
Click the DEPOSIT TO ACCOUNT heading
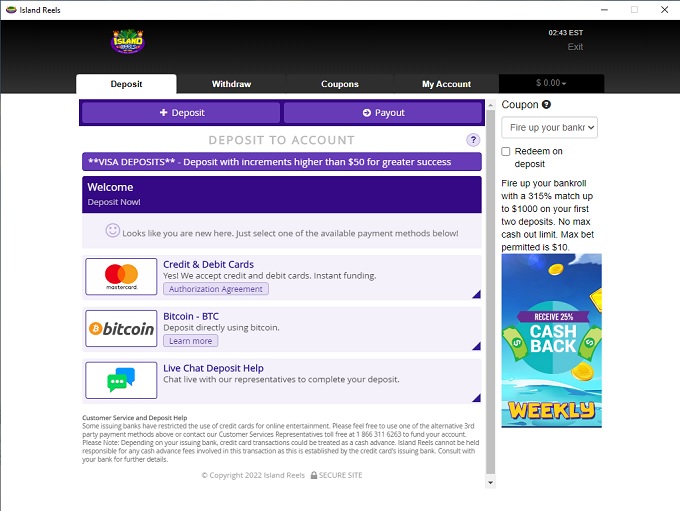click(x=281, y=140)
